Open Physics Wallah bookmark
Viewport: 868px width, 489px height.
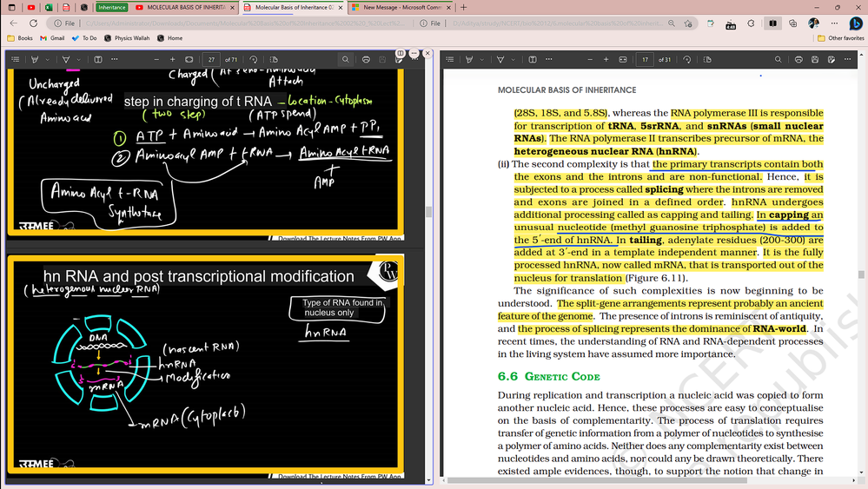(x=127, y=38)
